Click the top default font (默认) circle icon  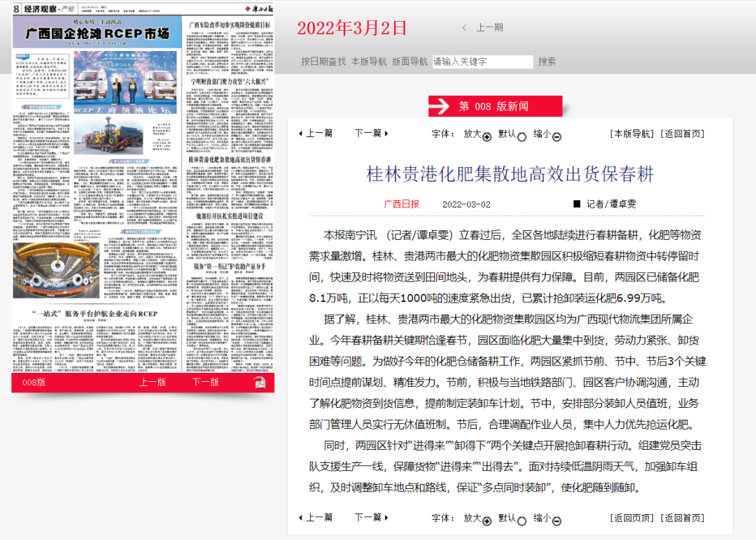tap(521, 137)
